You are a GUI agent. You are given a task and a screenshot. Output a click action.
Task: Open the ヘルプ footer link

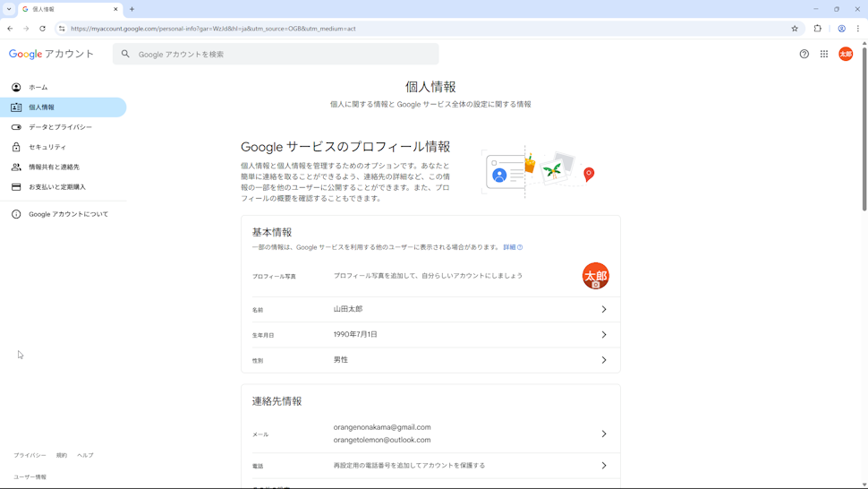pyautogui.click(x=85, y=455)
